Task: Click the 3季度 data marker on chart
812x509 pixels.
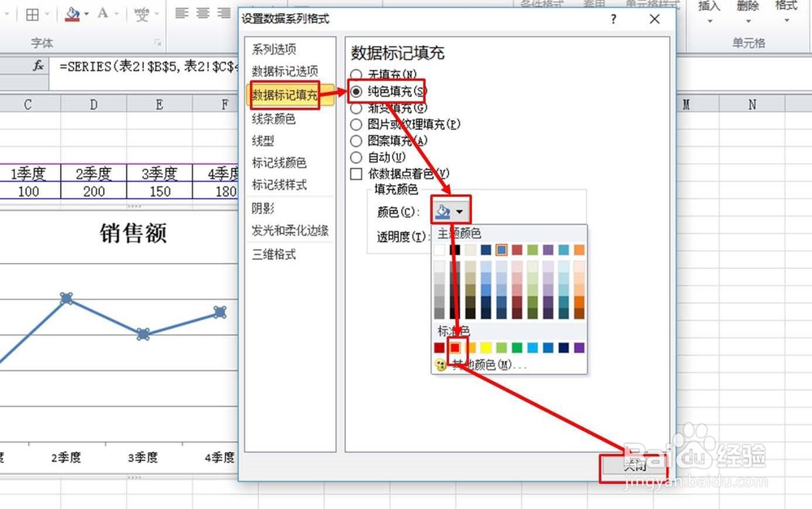Action: (144, 334)
